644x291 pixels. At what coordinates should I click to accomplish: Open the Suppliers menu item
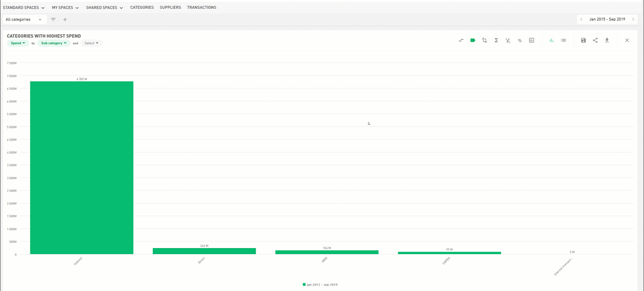pos(170,7)
